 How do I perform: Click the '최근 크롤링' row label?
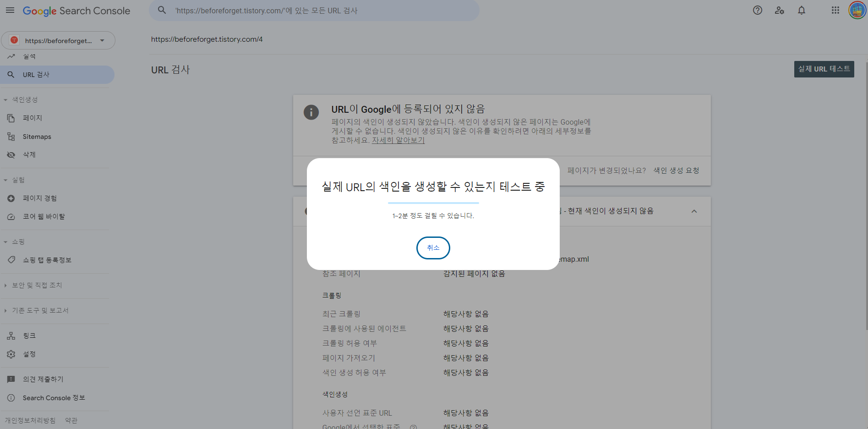click(x=341, y=314)
